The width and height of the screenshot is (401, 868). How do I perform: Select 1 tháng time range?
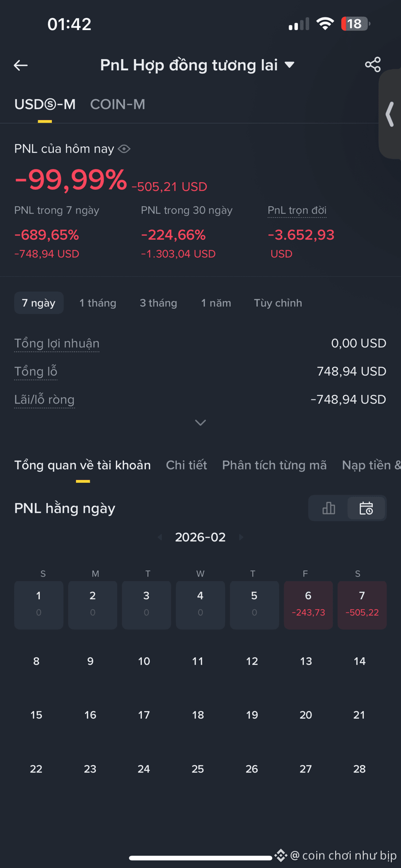[x=98, y=303]
